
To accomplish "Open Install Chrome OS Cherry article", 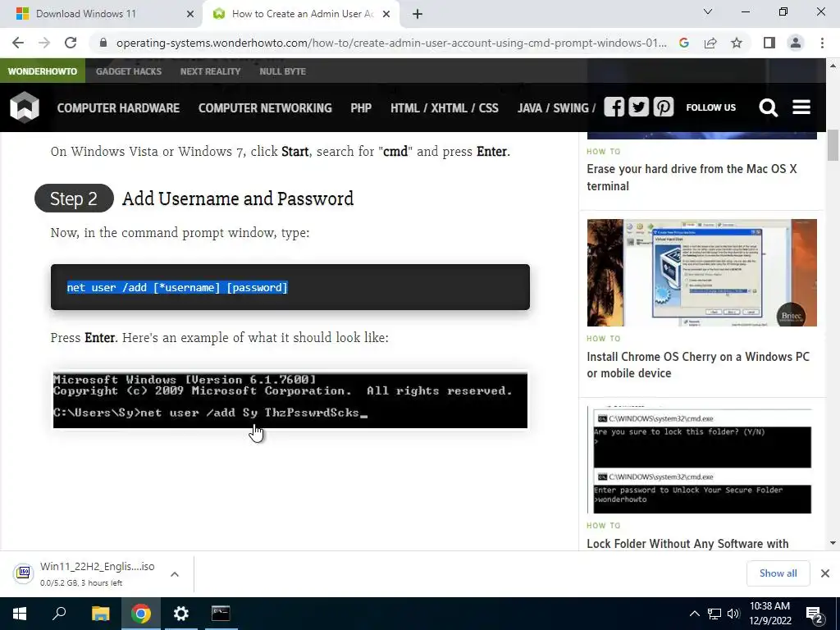I will (x=698, y=365).
